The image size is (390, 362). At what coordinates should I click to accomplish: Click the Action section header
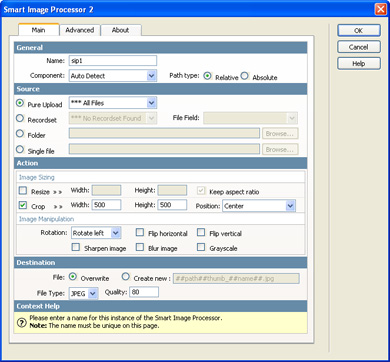coord(160,163)
